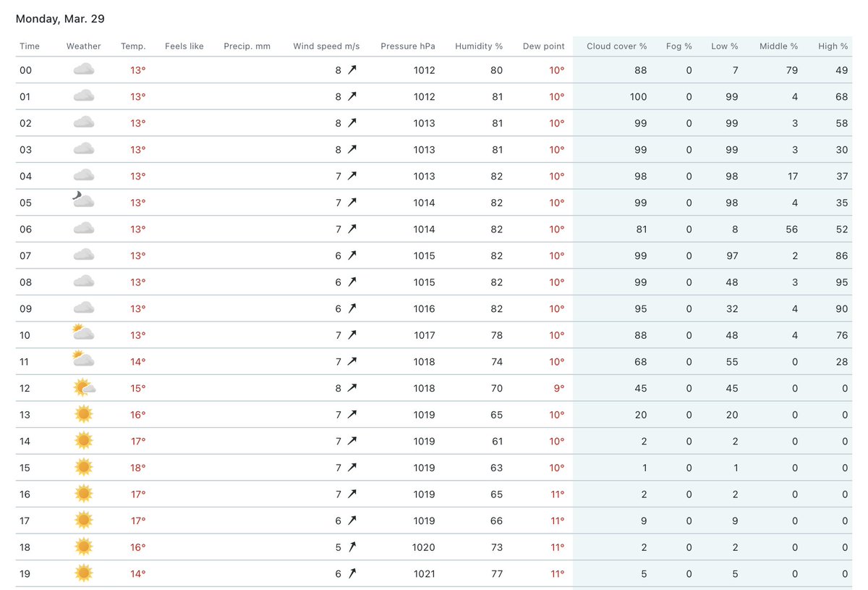Click the wind direction arrow for hour 19
The width and height of the screenshot is (868, 590).
click(x=352, y=573)
